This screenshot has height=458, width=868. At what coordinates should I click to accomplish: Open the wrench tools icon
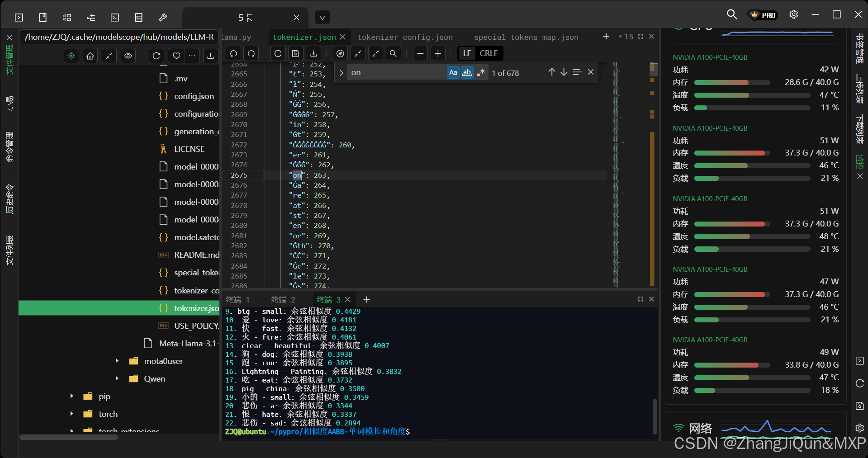pyautogui.click(x=163, y=18)
